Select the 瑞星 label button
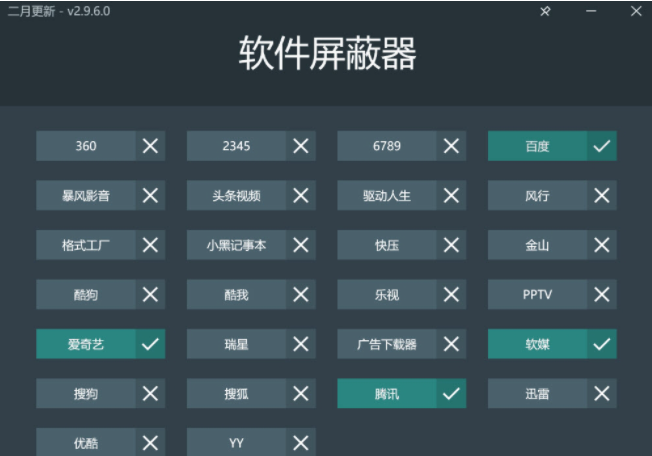 tap(236, 344)
